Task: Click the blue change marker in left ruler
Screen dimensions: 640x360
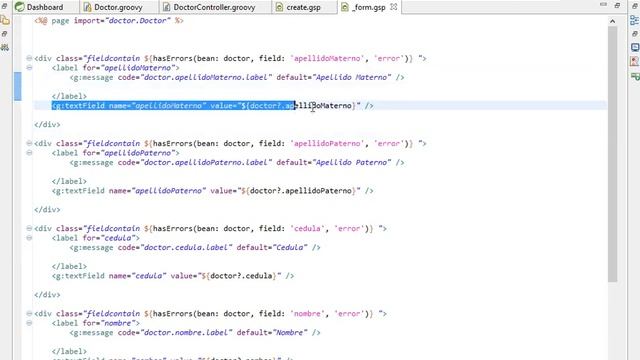Action: click(18, 86)
